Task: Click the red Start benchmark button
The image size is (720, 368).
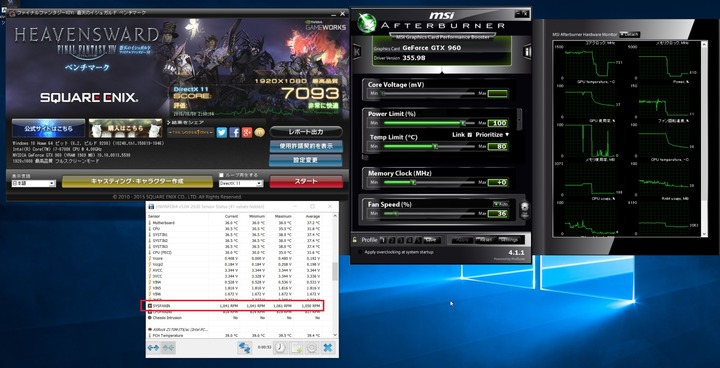Action: pyautogui.click(x=306, y=181)
